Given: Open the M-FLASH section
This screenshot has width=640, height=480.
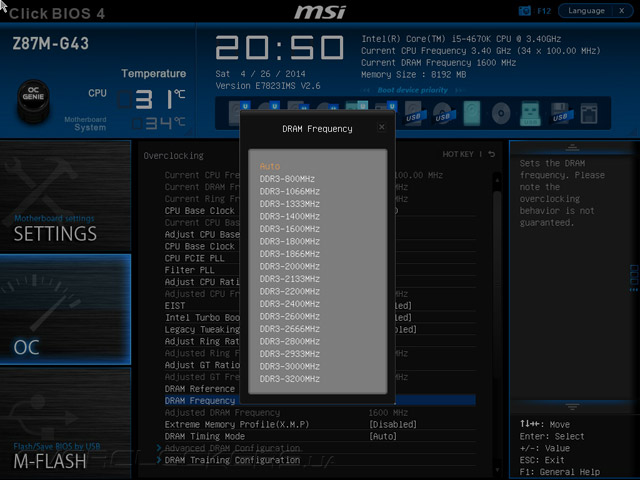Looking at the screenshot, I should pos(65,422).
